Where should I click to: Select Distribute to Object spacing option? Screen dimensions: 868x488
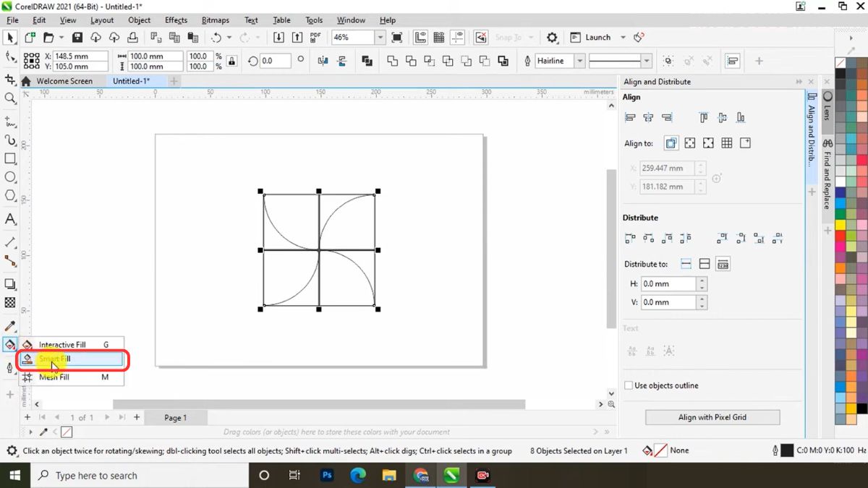[x=723, y=264]
